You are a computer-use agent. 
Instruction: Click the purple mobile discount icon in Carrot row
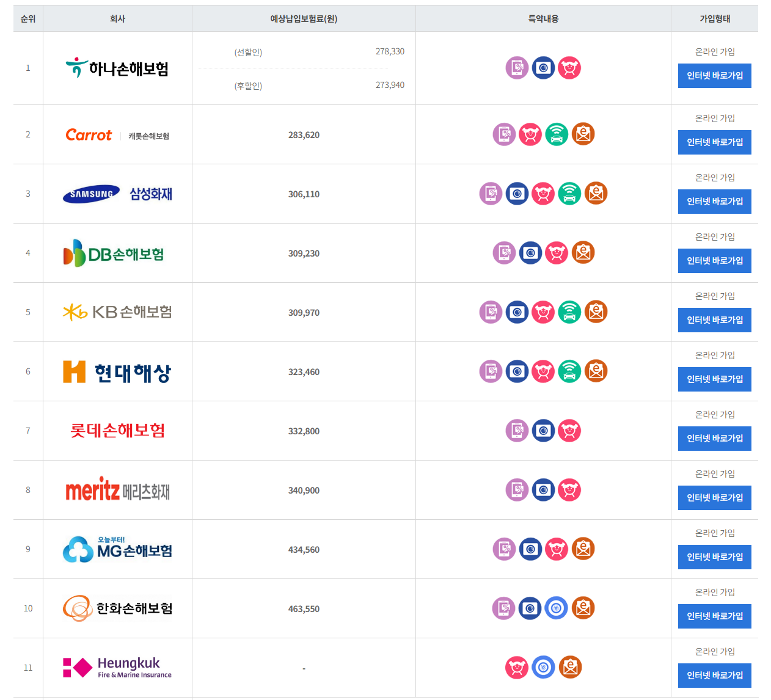(504, 134)
